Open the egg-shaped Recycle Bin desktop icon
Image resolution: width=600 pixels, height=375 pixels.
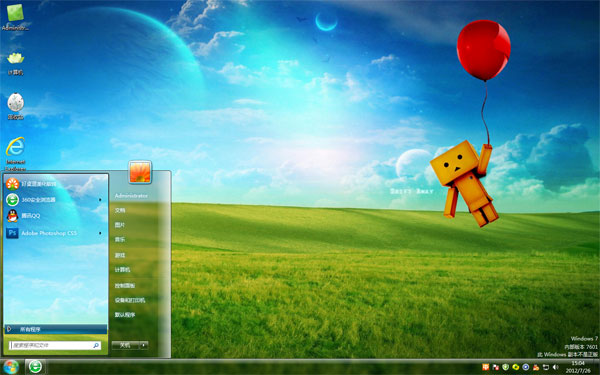16,106
